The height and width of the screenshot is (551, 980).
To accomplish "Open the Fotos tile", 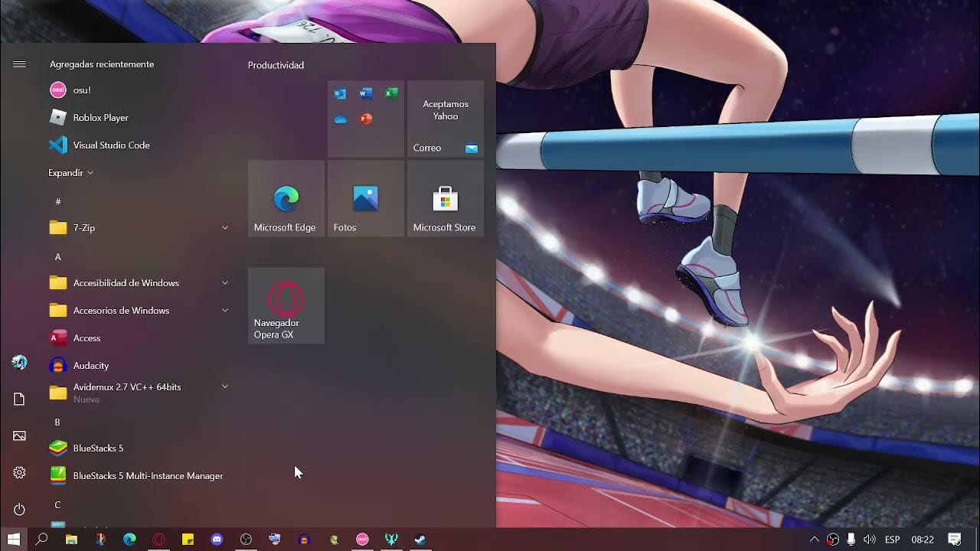I will [366, 198].
